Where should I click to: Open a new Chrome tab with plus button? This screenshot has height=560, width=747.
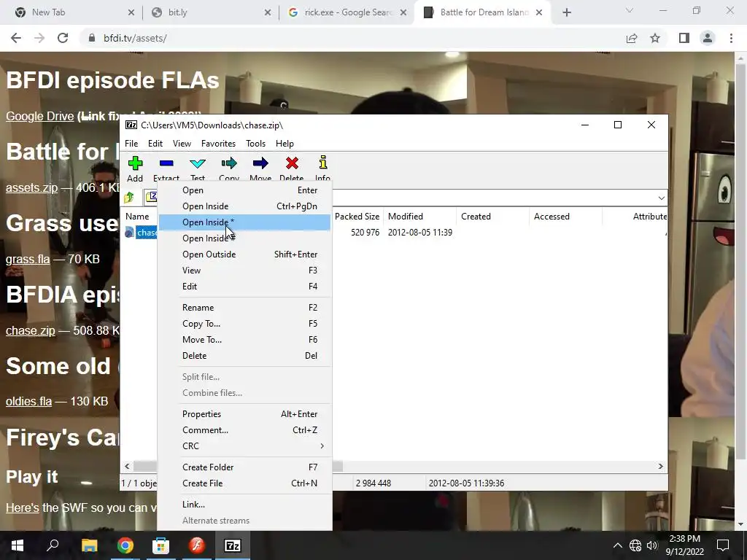point(566,12)
